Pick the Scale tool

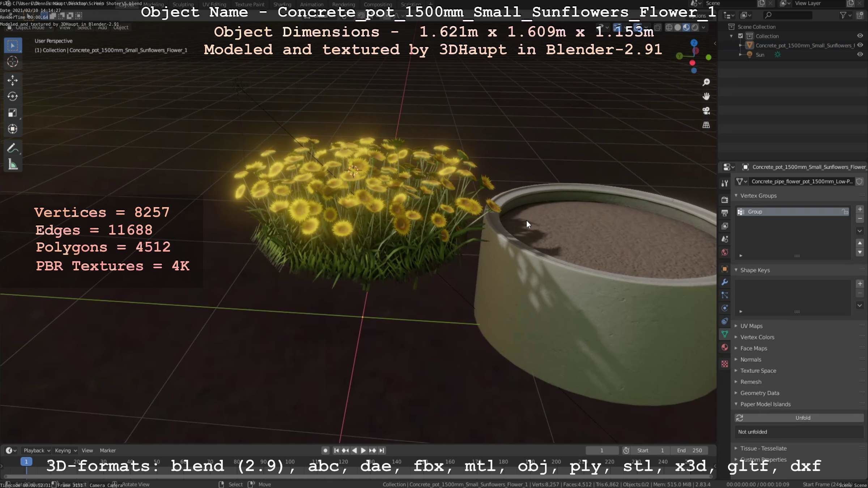[x=13, y=113]
